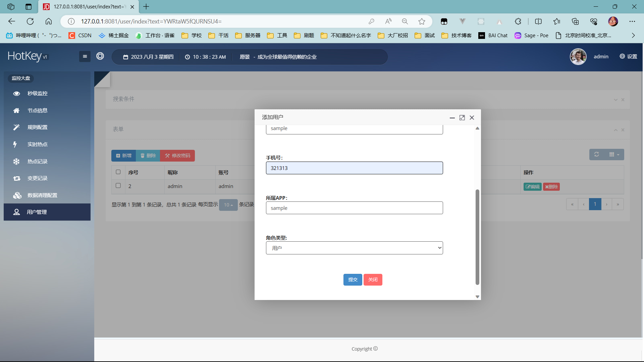Click the red 关闭 button

373,280
